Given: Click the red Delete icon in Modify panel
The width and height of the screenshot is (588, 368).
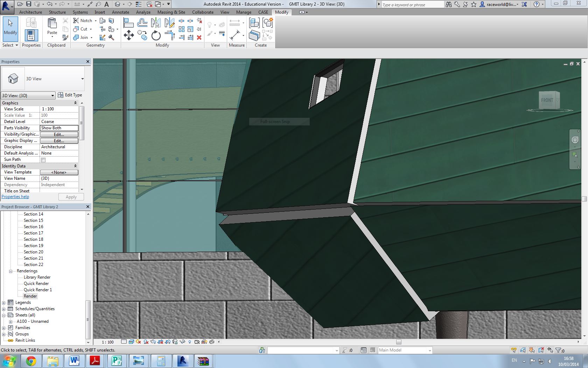Looking at the screenshot, I should click(x=199, y=38).
